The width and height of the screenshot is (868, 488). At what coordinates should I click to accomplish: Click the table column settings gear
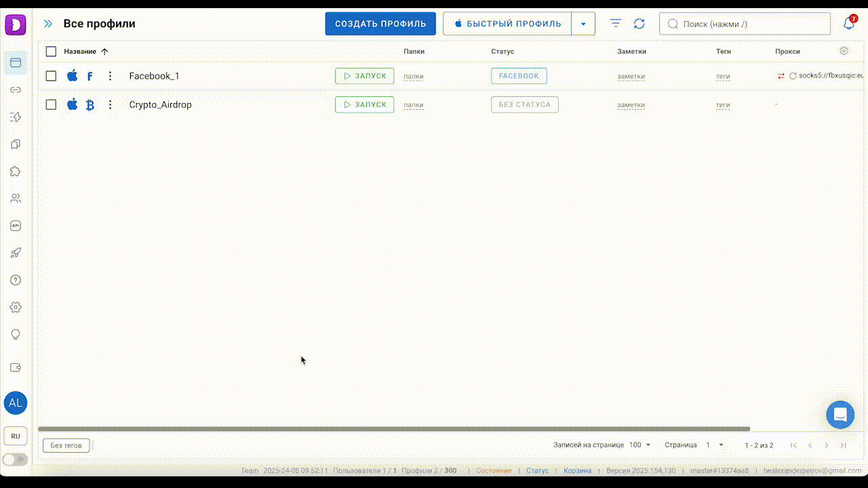click(x=844, y=51)
